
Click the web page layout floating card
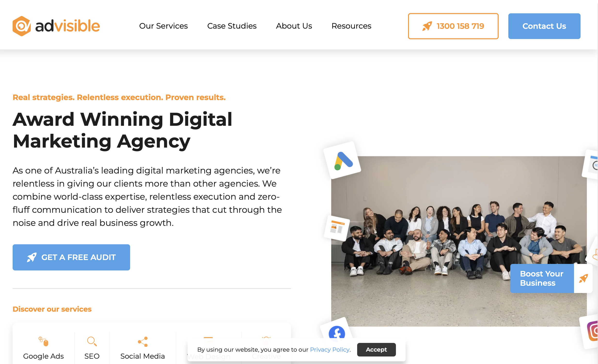pos(337,228)
